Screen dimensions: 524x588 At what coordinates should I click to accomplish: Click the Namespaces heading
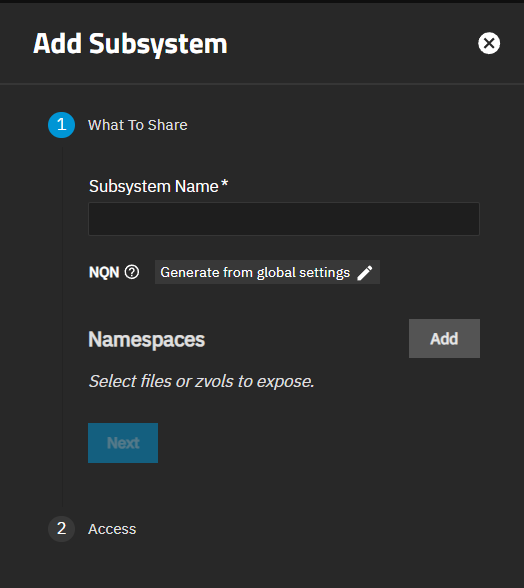(147, 340)
